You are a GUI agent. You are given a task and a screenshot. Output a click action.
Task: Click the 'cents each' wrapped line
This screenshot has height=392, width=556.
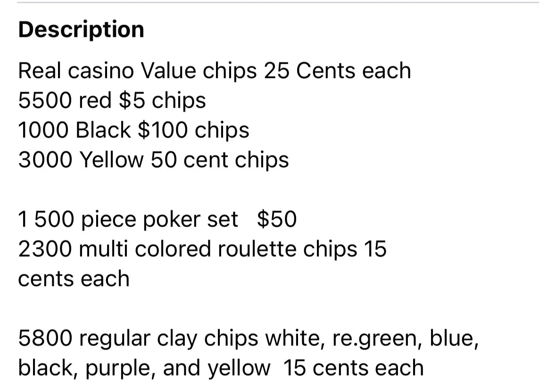(74, 279)
